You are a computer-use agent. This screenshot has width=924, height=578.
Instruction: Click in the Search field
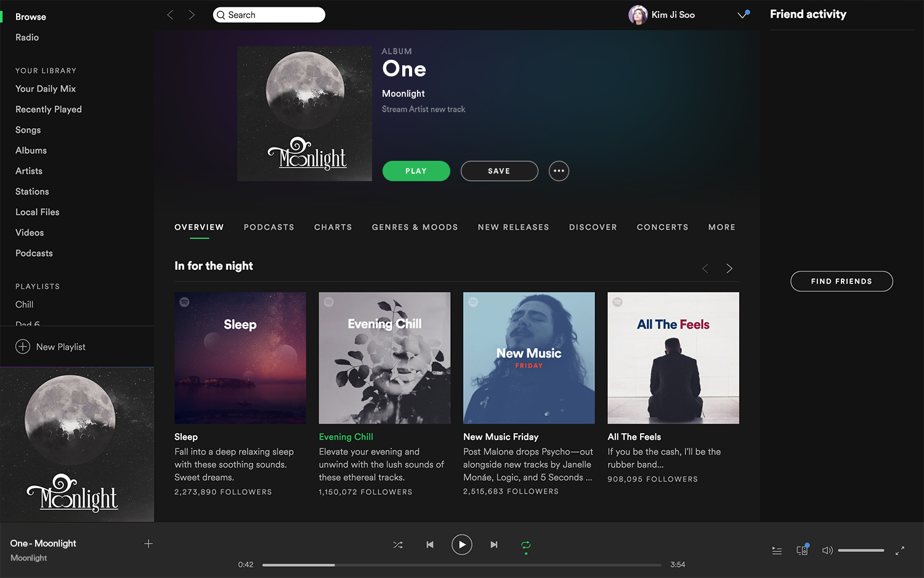tap(269, 15)
